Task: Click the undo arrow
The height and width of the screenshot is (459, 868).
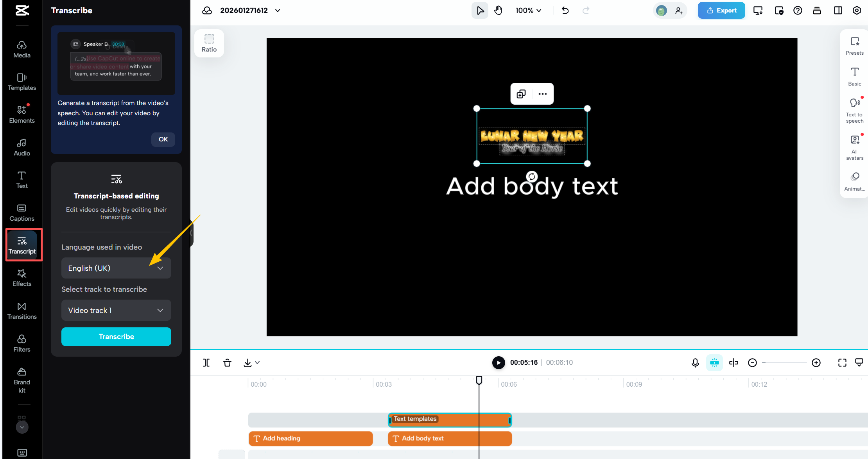Action: tap(565, 11)
